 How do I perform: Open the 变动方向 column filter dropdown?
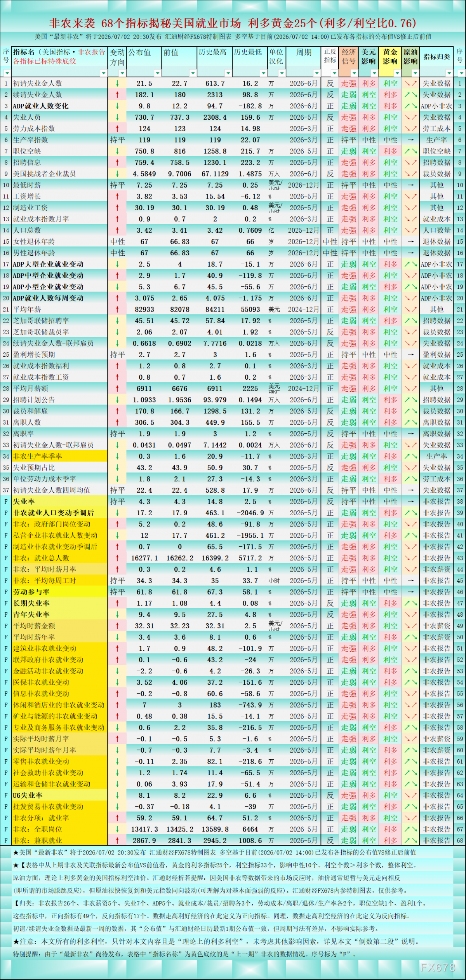tap(122, 73)
